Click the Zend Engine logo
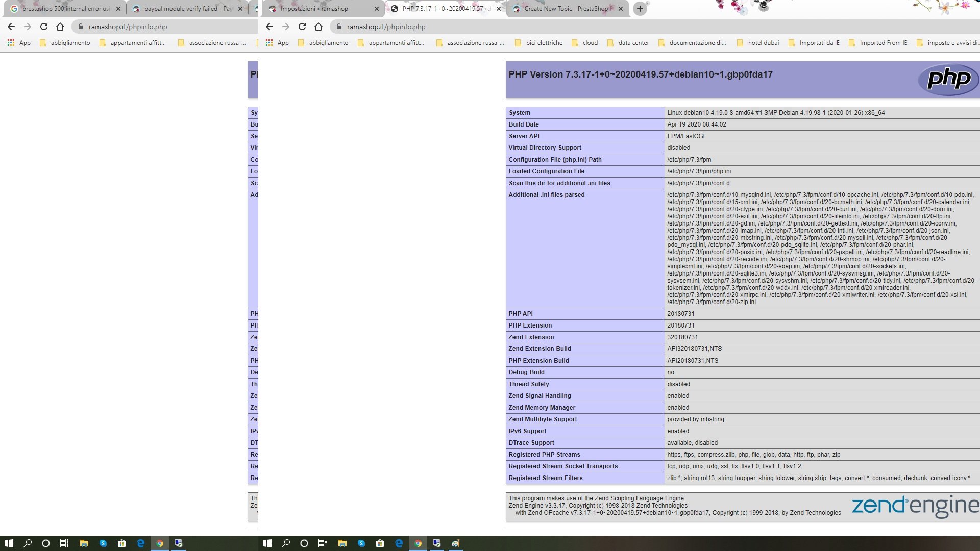The image size is (980, 551). pyautogui.click(x=915, y=506)
